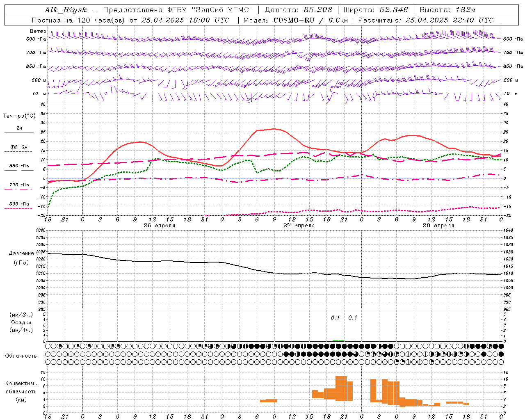This screenshot has width=525, height=420.
Task: Click the '(км)' unit label of convective clouds
Action: click(21, 399)
